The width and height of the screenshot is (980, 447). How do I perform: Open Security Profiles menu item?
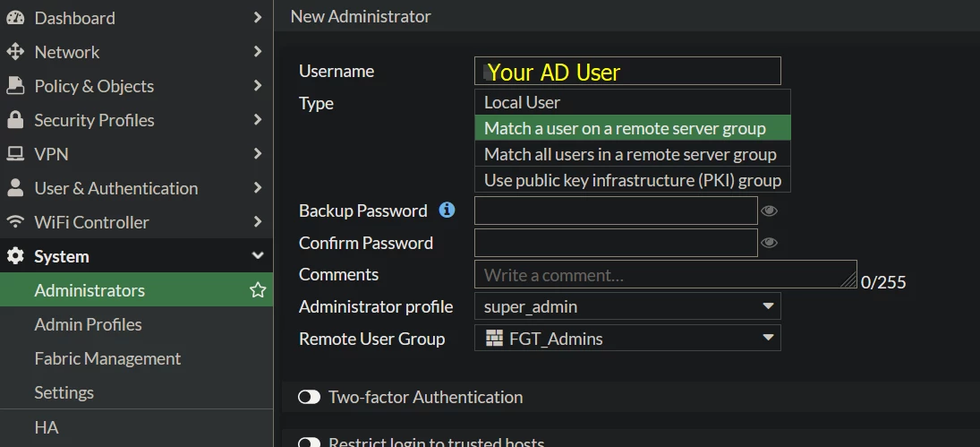[x=136, y=119]
